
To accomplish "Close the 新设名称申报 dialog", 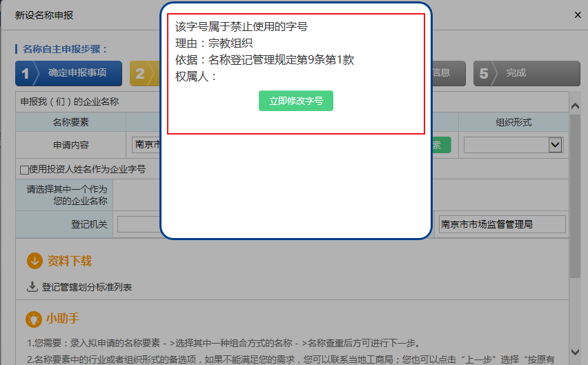I will click(x=578, y=15).
